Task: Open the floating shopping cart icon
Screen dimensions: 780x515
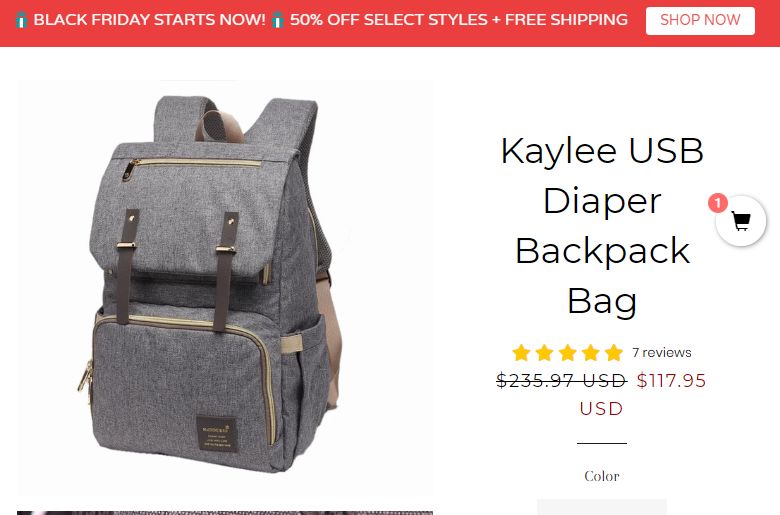Action: pos(741,221)
